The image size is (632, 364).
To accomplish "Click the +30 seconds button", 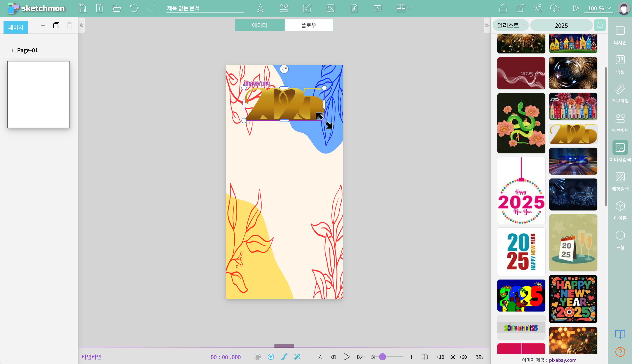I will 451,357.
